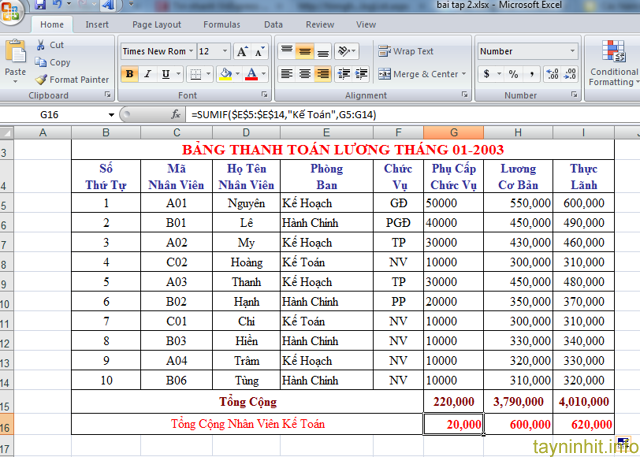Switch to the Page Layout tab

[x=156, y=24]
